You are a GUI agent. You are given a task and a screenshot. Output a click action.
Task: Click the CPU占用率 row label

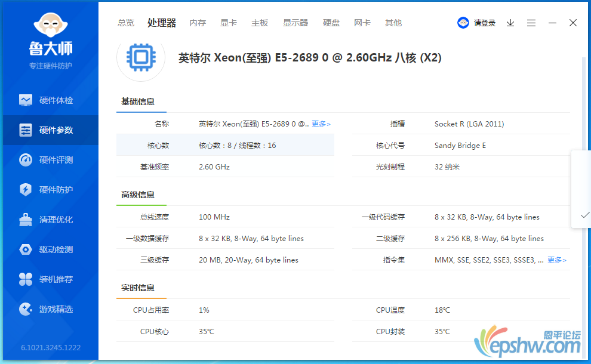coord(151,310)
